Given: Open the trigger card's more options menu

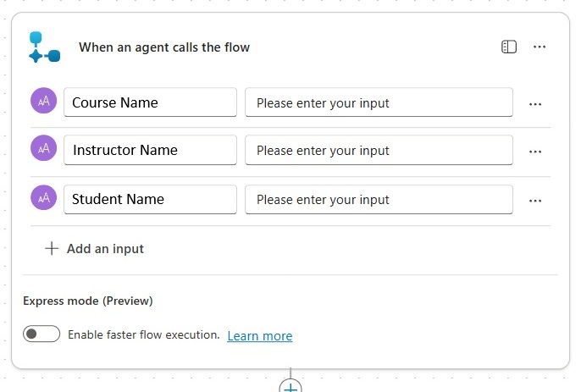Looking at the screenshot, I should pos(539,47).
